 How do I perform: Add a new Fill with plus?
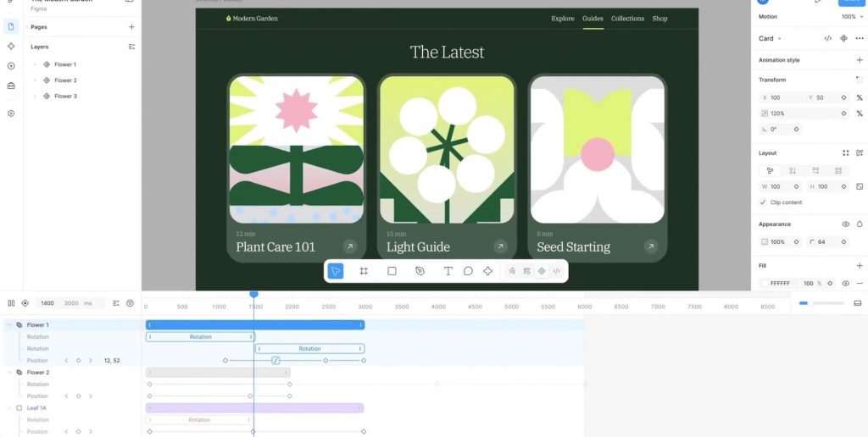860,266
